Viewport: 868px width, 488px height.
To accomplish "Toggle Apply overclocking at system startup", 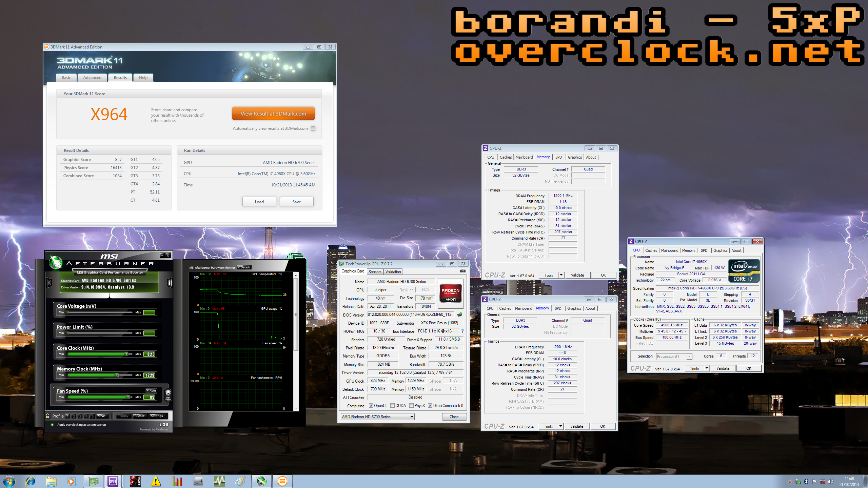I will click(52, 425).
